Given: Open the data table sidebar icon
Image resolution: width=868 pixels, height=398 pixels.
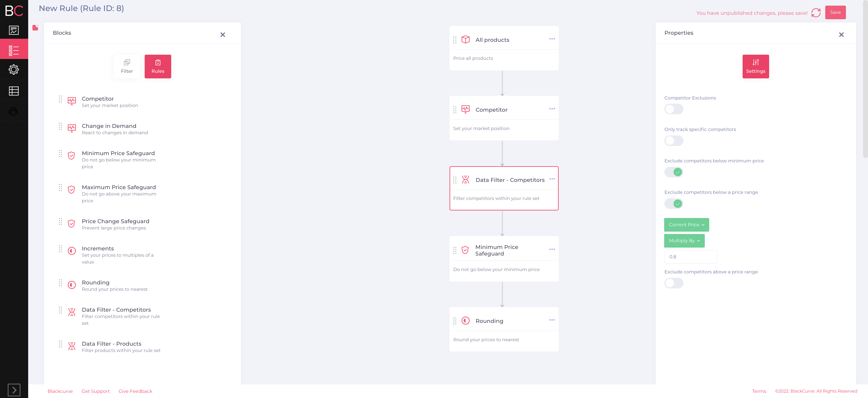Looking at the screenshot, I should point(14,91).
